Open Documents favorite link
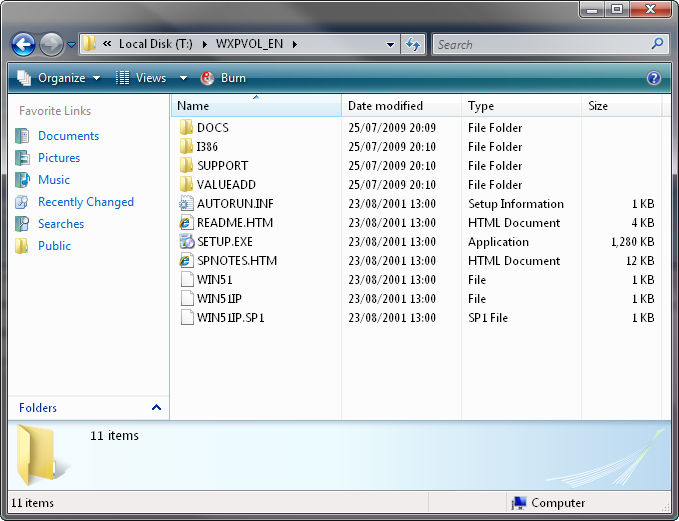The height and width of the screenshot is (521, 679). pyautogui.click(x=68, y=136)
